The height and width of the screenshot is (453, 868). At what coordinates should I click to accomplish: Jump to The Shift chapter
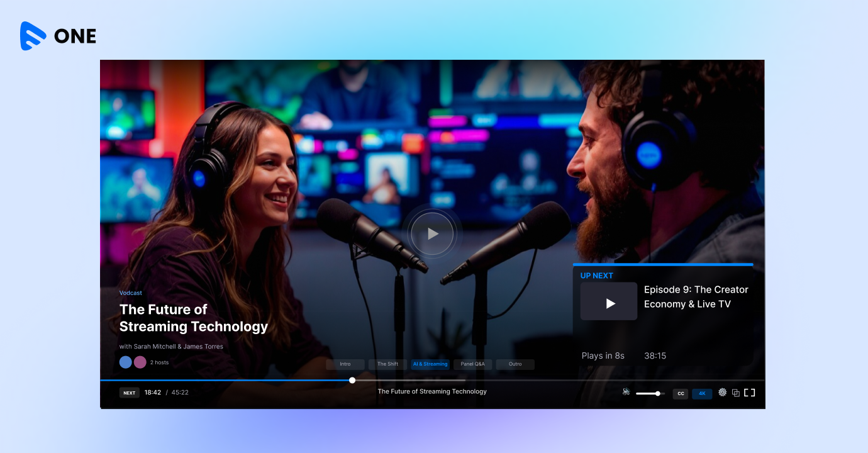387,364
